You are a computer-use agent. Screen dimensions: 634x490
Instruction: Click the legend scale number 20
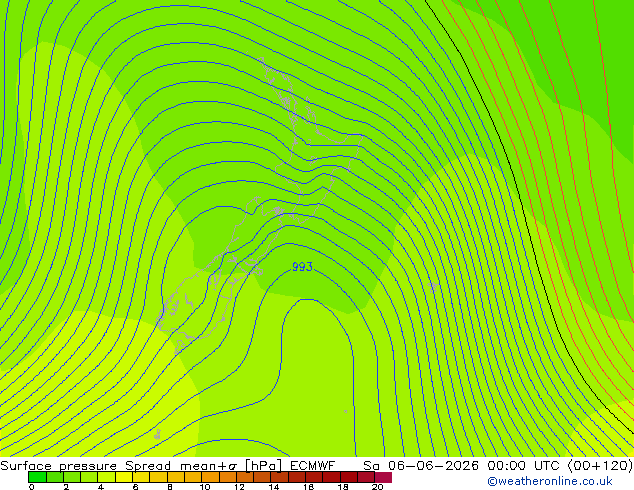point(377,487)
